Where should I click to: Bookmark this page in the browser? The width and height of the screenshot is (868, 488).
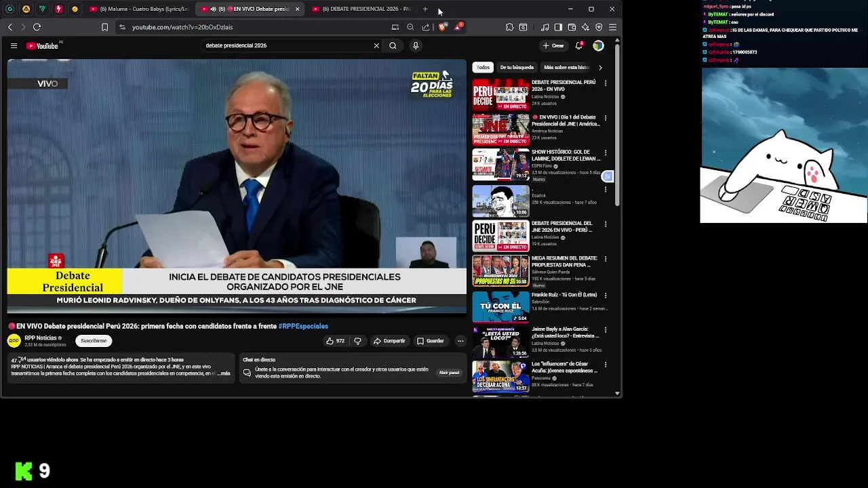(x=104, y=27)
